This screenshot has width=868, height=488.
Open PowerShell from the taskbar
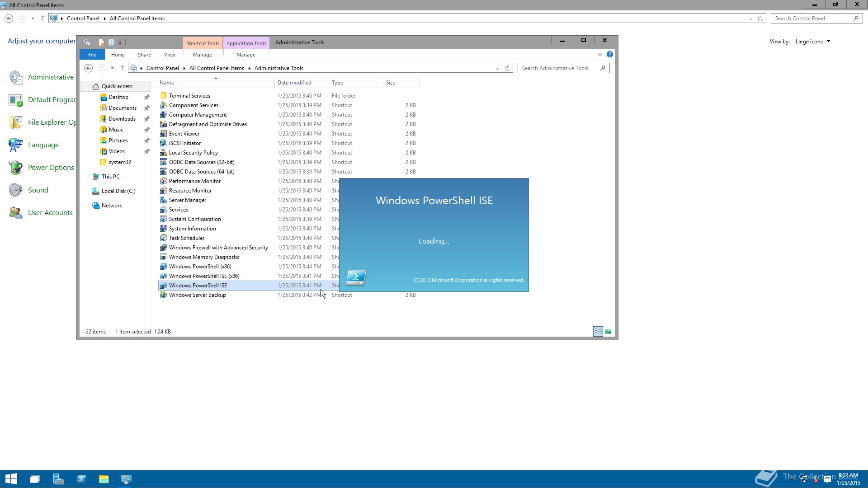[81, 479]
